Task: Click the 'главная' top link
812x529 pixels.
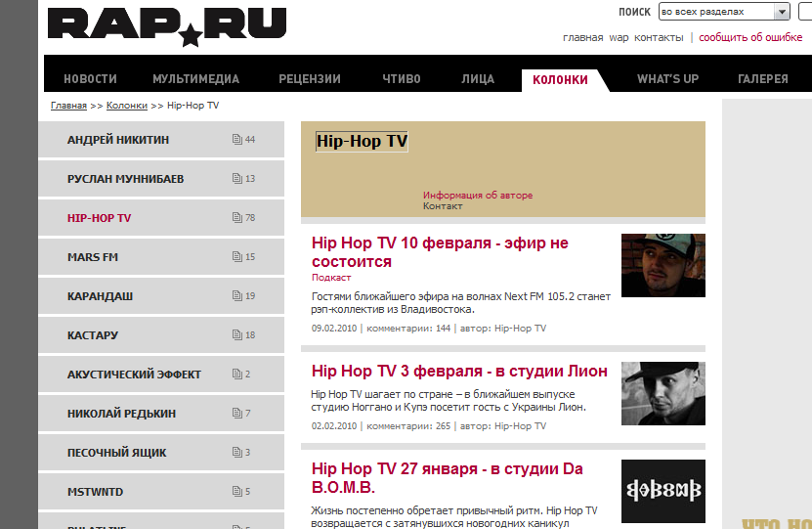Action: tap(583, 37)
